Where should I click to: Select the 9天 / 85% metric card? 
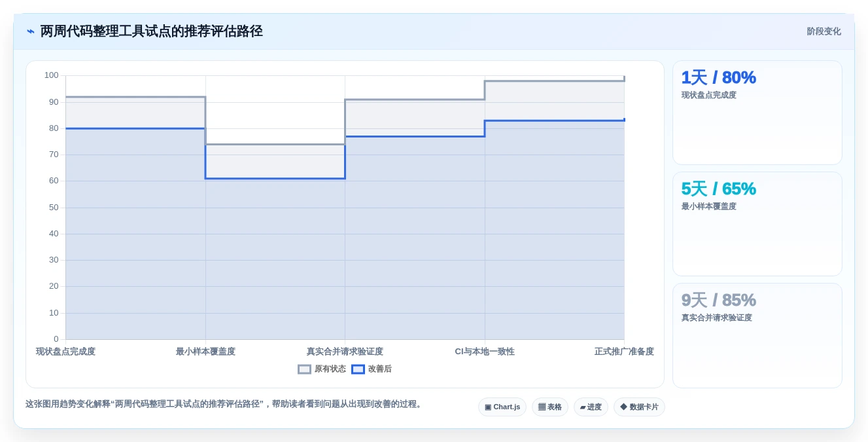pos(757,335)
